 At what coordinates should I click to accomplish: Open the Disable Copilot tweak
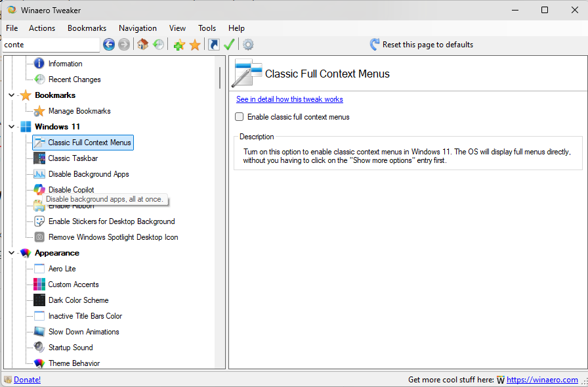click(72, 190)
